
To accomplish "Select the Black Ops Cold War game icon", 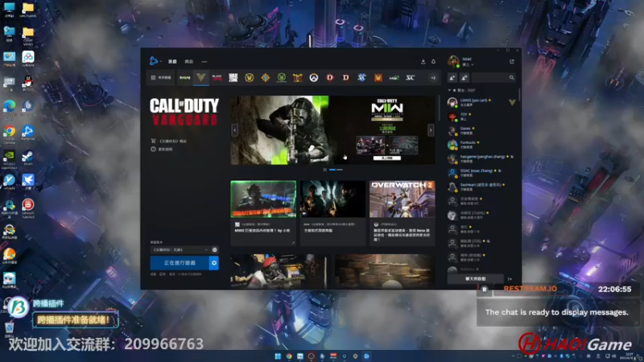I will [217, 77].
